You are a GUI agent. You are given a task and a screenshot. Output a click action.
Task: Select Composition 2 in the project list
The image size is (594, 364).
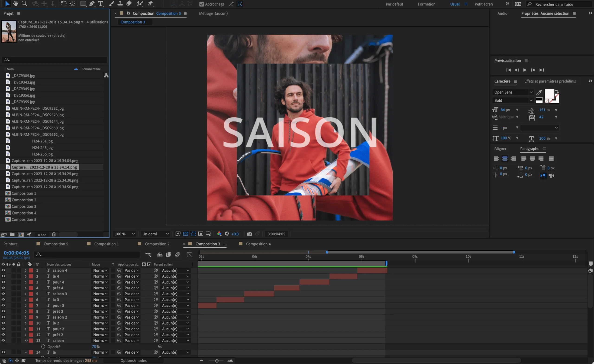24,200
